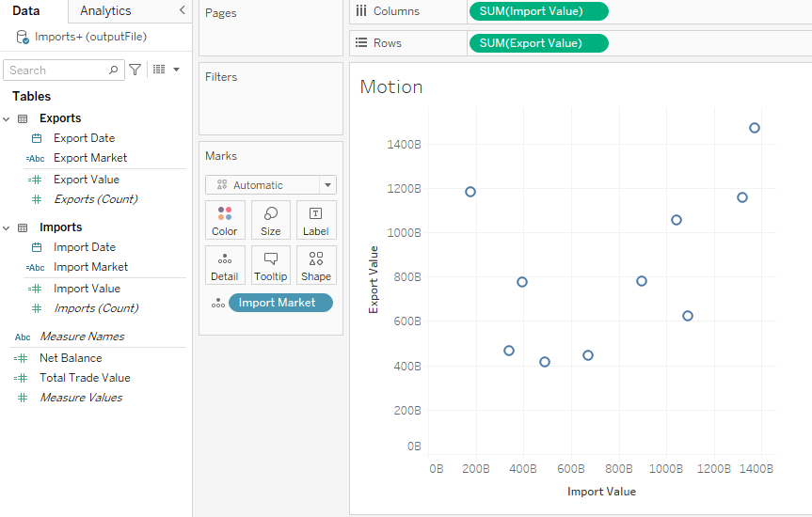Image resolution: width=812 pixels, height=517 pixels.
Task: Open the view options list dropdown
Action: tap(167, 70)
